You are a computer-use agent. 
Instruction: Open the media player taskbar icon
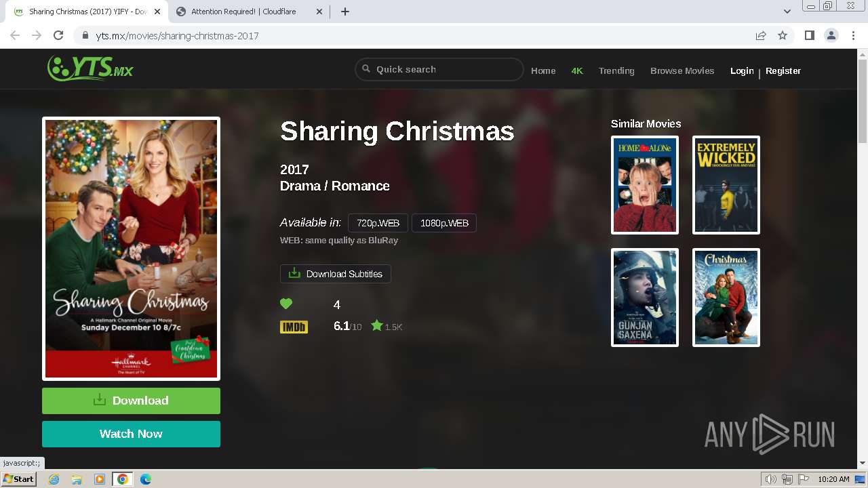100,479
